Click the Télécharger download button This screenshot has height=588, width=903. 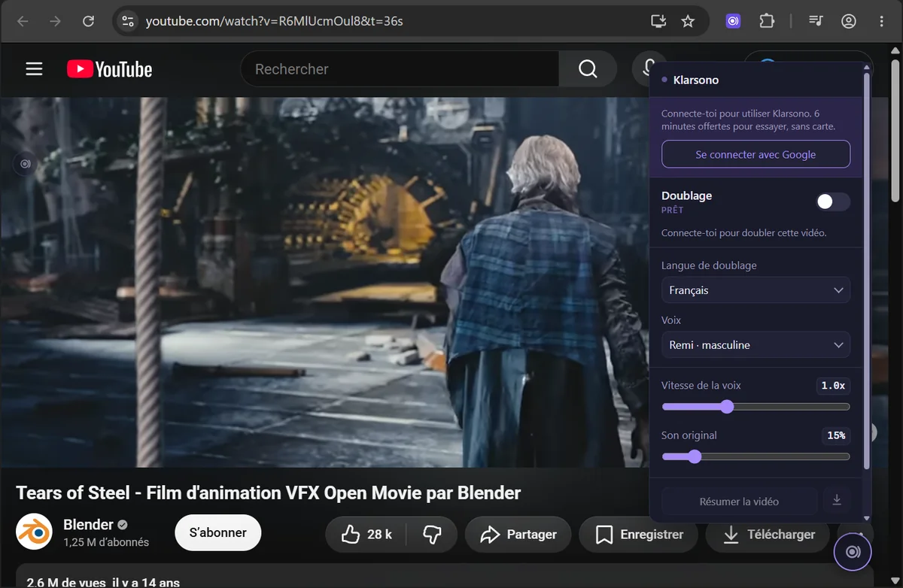pos(768,535)
